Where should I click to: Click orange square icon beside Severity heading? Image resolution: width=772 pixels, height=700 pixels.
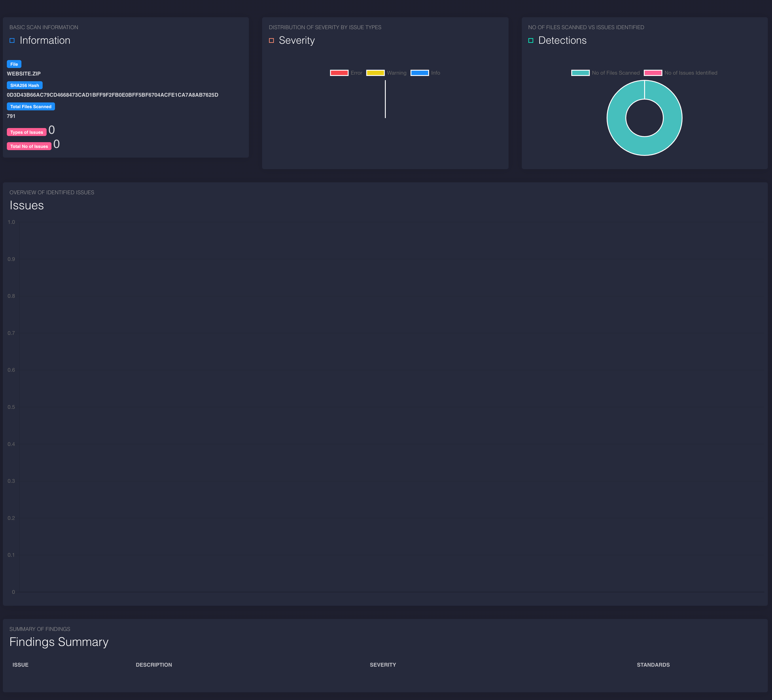coord(271,41)
